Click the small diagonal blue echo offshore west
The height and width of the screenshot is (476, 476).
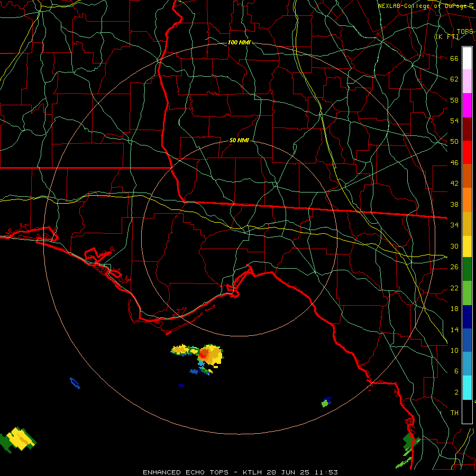pyautogui.click(x=75, y=383)
